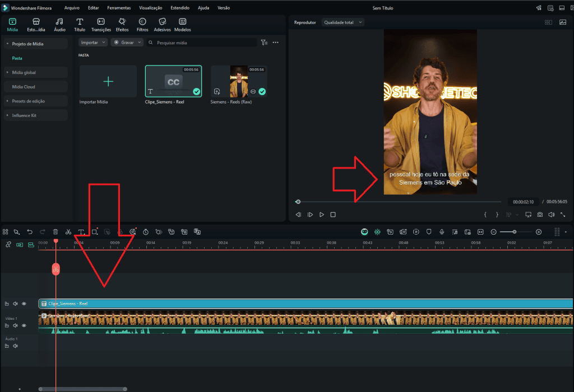Open the AI translation icon in timeline toolbar
The width and height of the screenshot is (574, 392).
[197, 232]
